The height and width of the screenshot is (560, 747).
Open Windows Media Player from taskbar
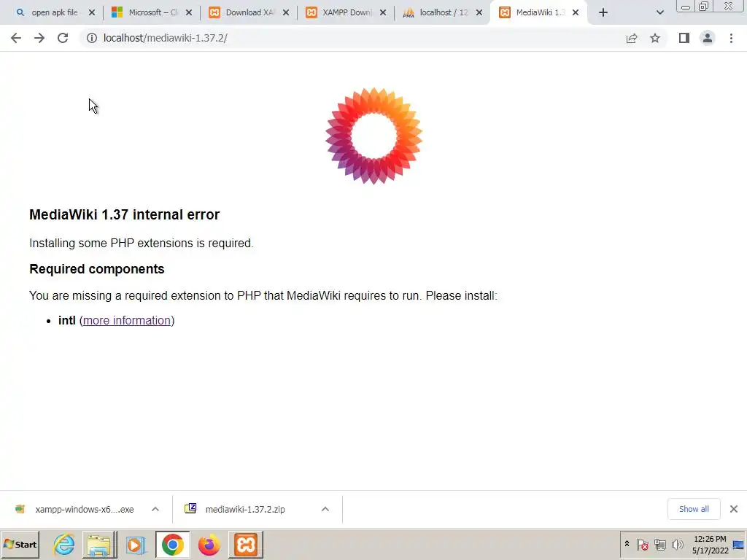click(x=135, y=545)
